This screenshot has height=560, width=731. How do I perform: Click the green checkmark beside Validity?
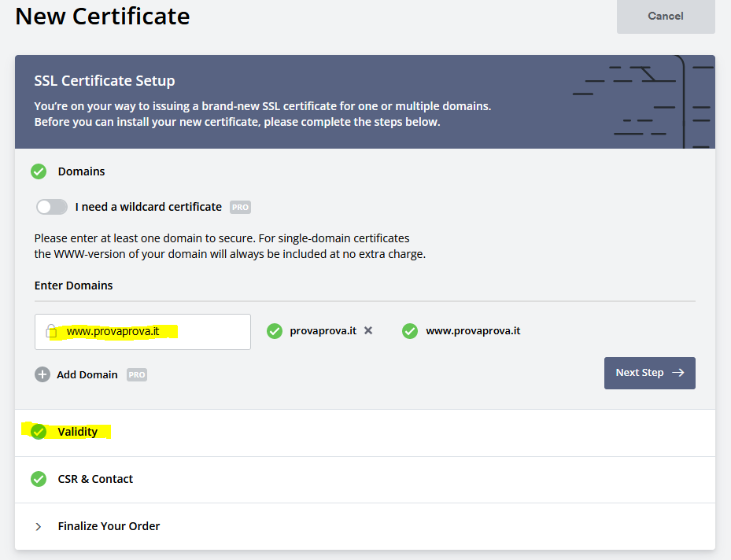(x=38, y=432)
